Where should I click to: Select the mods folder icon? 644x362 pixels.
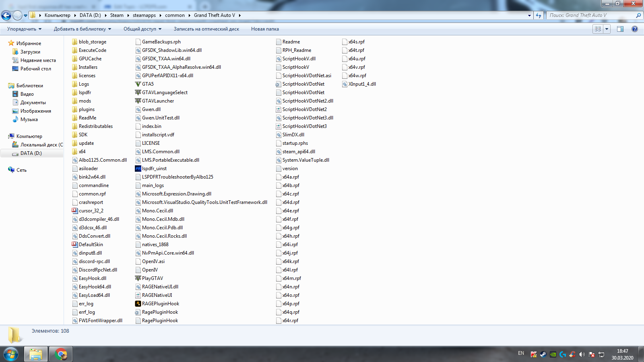pos(75,101)
